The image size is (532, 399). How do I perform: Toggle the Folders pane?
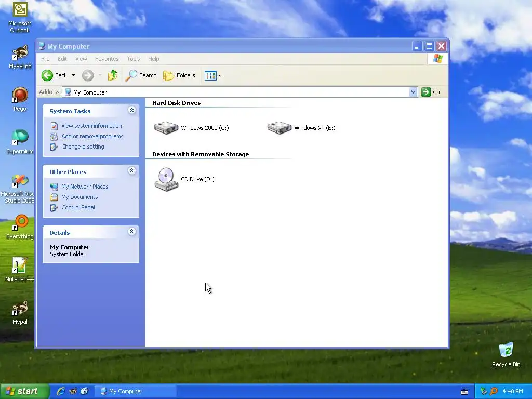click(179, 75)
